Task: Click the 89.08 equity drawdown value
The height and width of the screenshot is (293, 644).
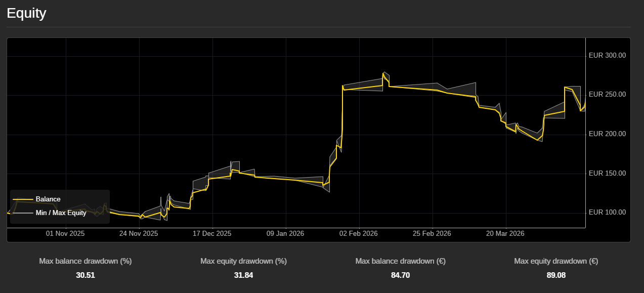Action: click(556, 275)
